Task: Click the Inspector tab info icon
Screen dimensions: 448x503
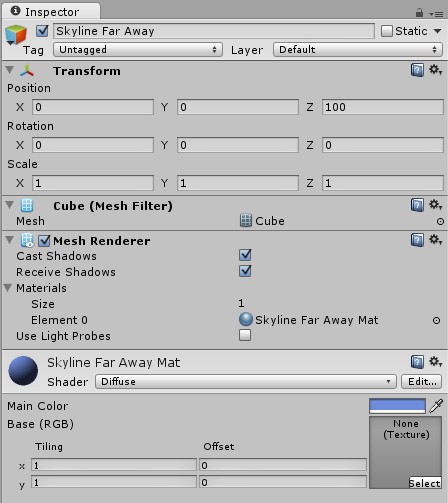Action: [x=15, y=11]
